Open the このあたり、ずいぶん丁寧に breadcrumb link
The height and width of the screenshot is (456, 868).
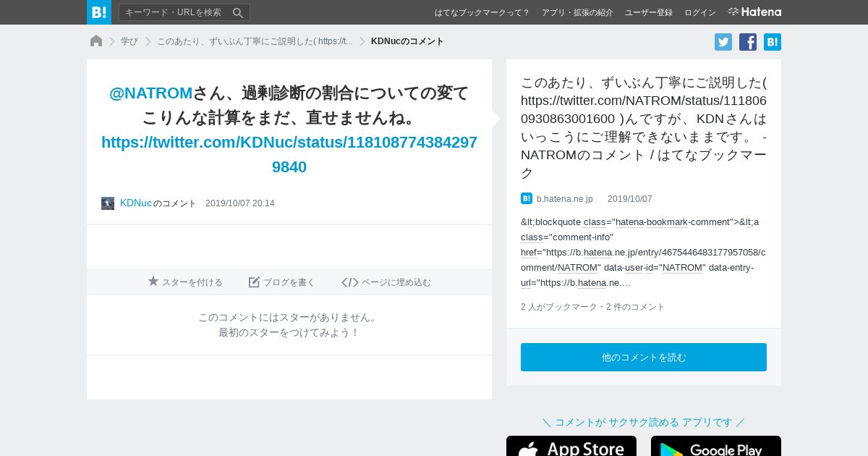[255, 41]
